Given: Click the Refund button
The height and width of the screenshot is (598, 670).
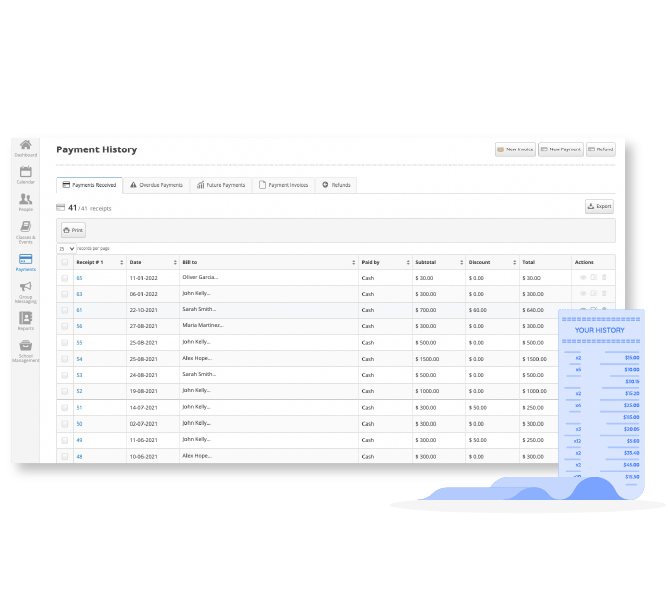Looking at the screenshot, I should click(x=601, y=150).
